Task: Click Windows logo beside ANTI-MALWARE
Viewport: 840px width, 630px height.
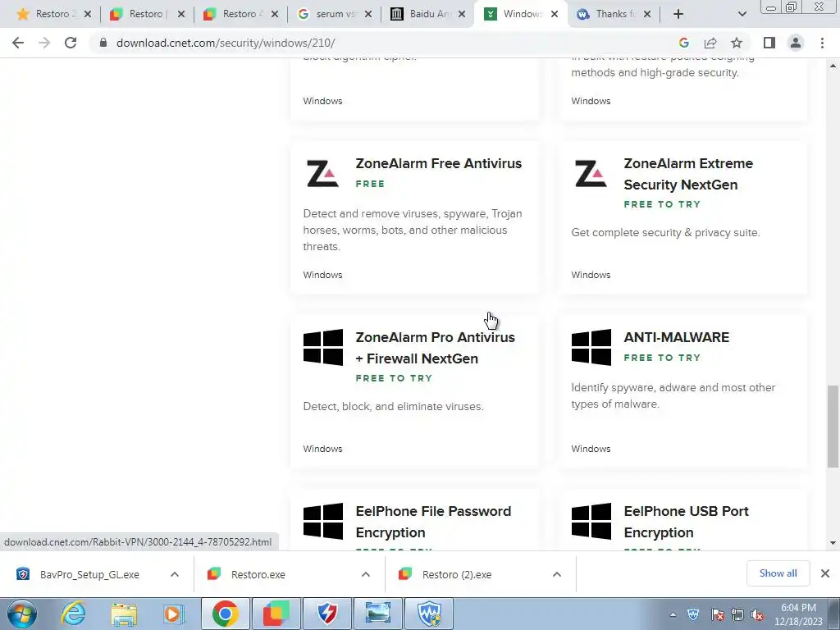Action: click(591, 347)
